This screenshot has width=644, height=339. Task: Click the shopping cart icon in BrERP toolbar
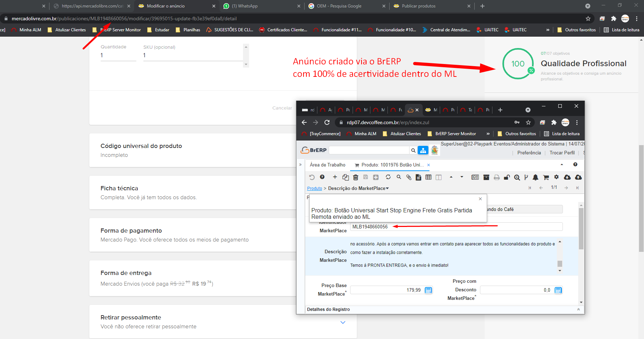pos(546,177)
